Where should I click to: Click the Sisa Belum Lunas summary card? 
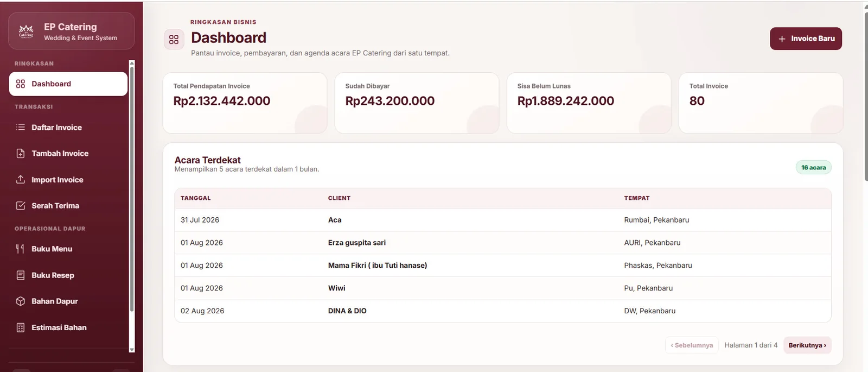click(589, 103)
